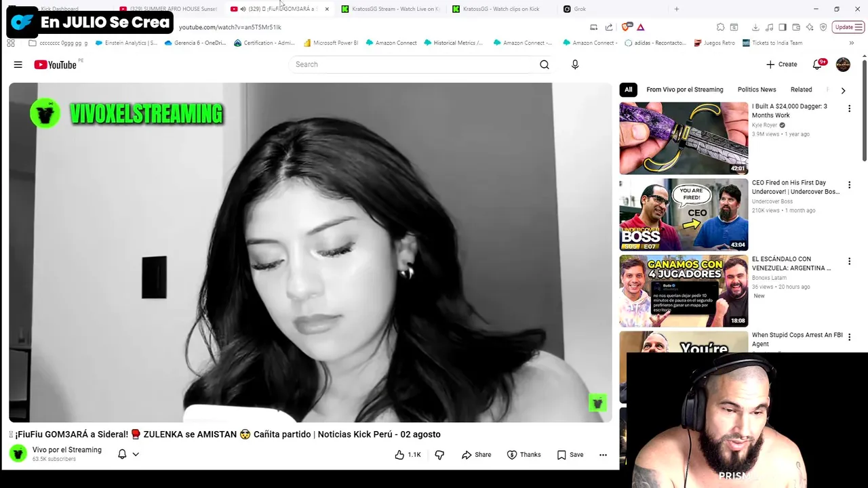Open Brave Wallet icon
Viewport: 868px width, 488px height.
point(796,27)
